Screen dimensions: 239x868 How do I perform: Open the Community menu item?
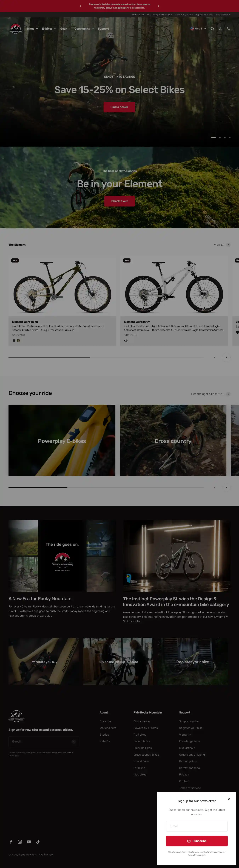pyautogui.click(x=84, y=29)
